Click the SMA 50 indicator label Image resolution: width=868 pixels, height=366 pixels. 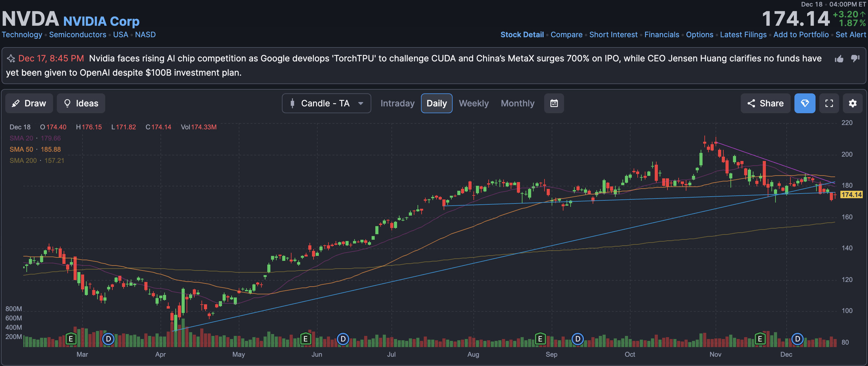(21, 149)
